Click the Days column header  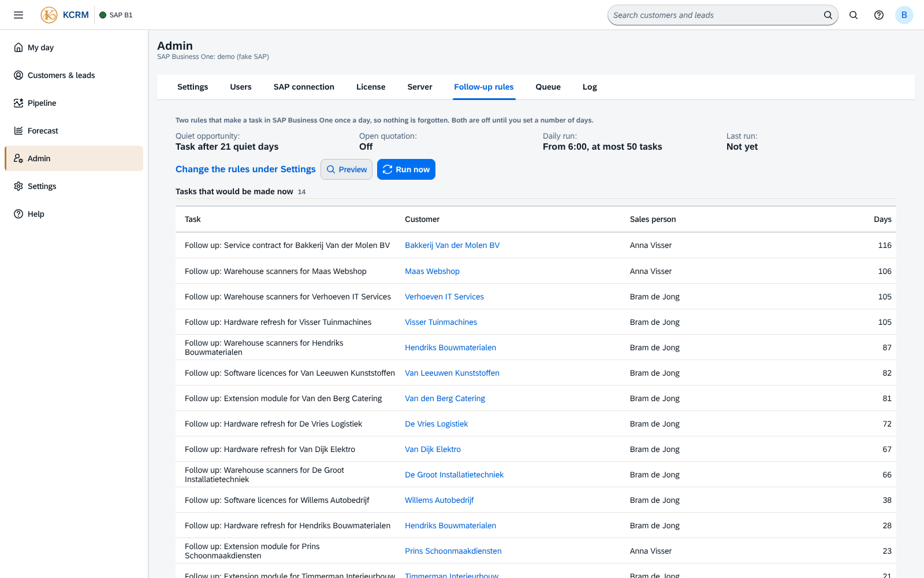pyautogui.click(x=882, y=219)
